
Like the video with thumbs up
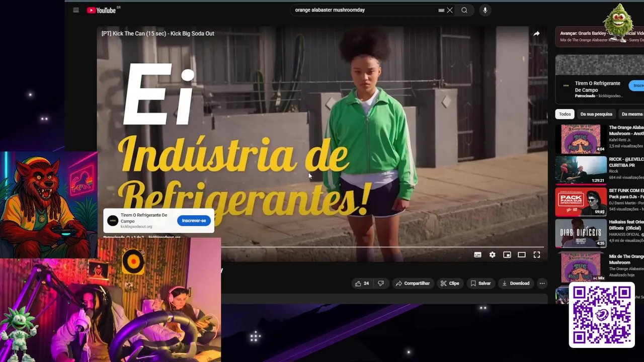[x=362, y=284]
